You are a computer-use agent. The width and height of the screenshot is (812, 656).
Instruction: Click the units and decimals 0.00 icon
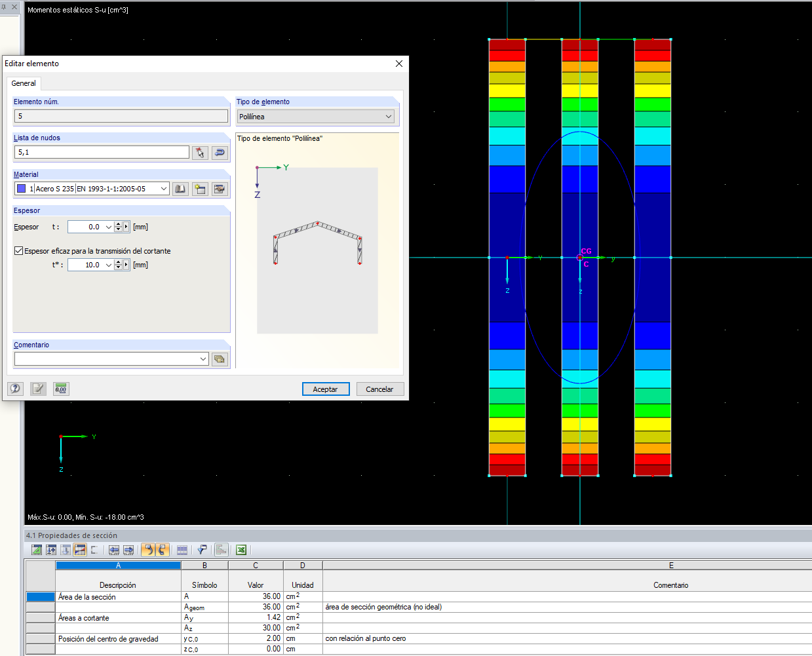61,389
